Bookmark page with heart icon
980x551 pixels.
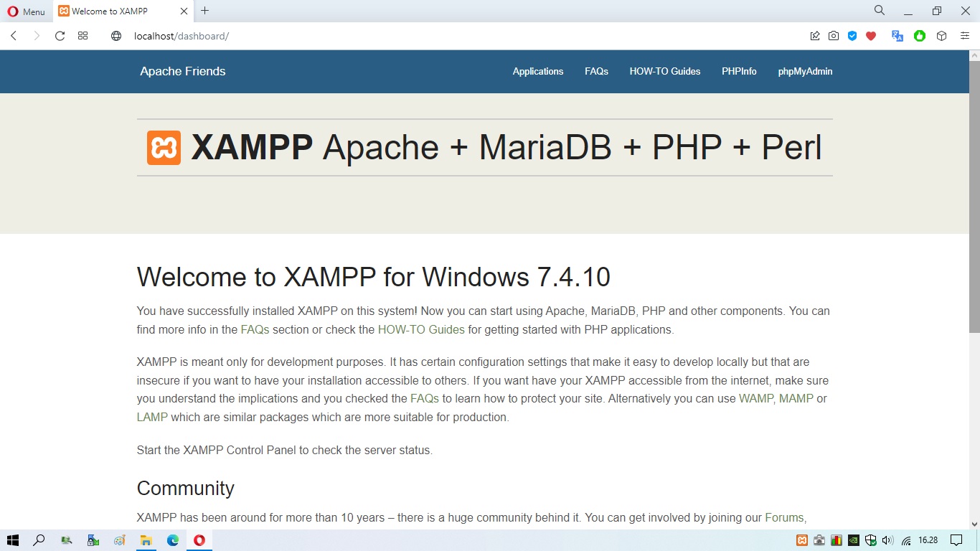[871, 36]
